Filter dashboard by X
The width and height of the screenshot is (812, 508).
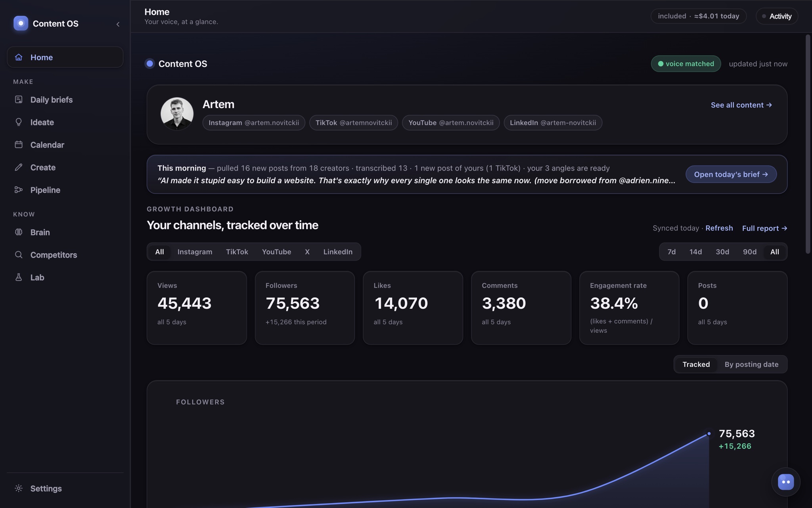[307, 252]
